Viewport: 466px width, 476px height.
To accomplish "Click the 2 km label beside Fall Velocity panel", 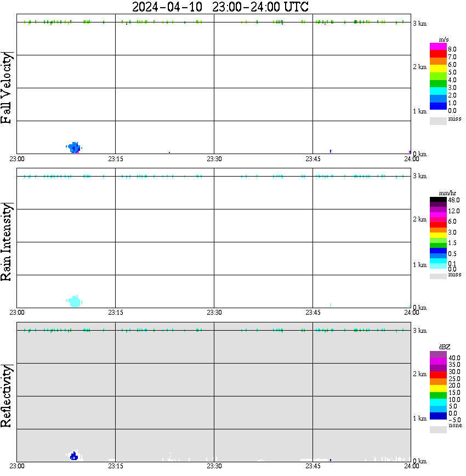I will tap(420, 67).
